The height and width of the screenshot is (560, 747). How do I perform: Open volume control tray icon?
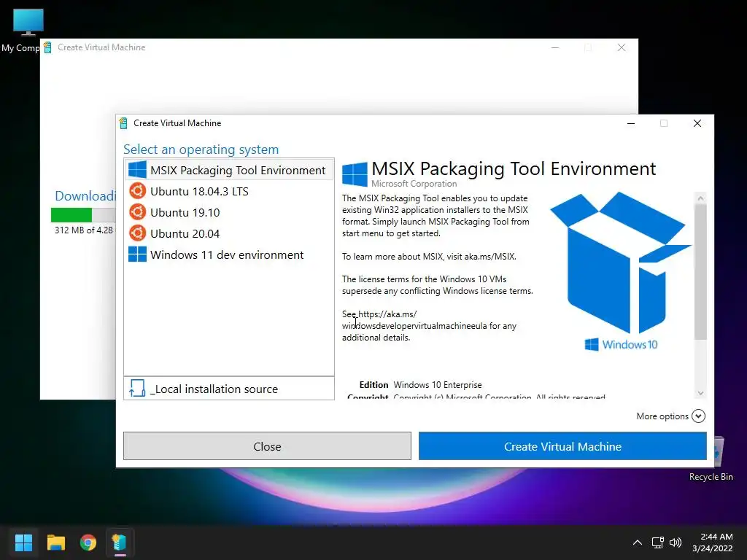tap(676, 542)
